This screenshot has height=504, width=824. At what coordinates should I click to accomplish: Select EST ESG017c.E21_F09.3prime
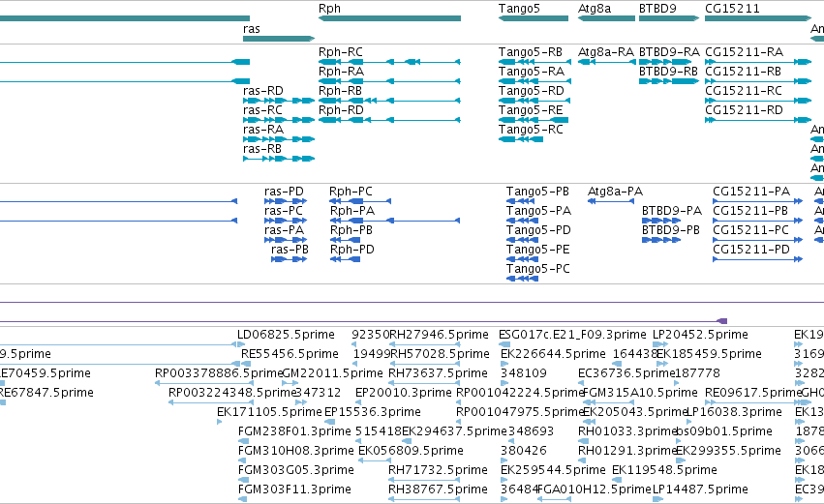pos(572,335)
